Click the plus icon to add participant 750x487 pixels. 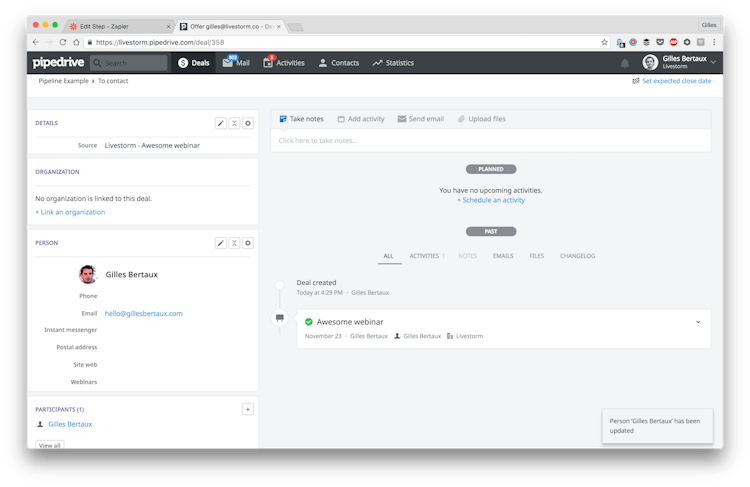click(248, 409)
